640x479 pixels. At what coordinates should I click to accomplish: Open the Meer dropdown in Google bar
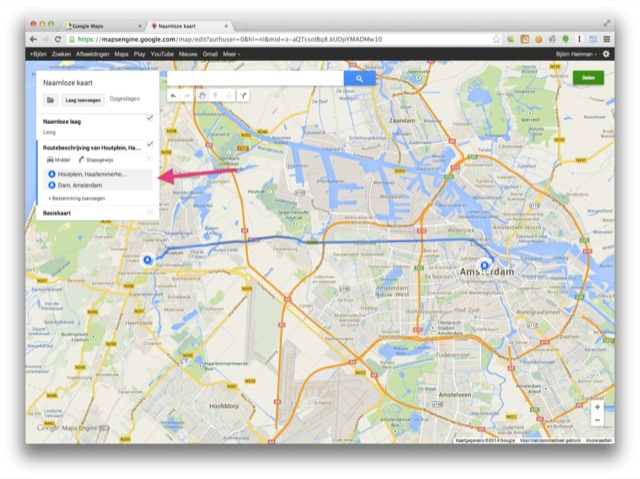231,54
